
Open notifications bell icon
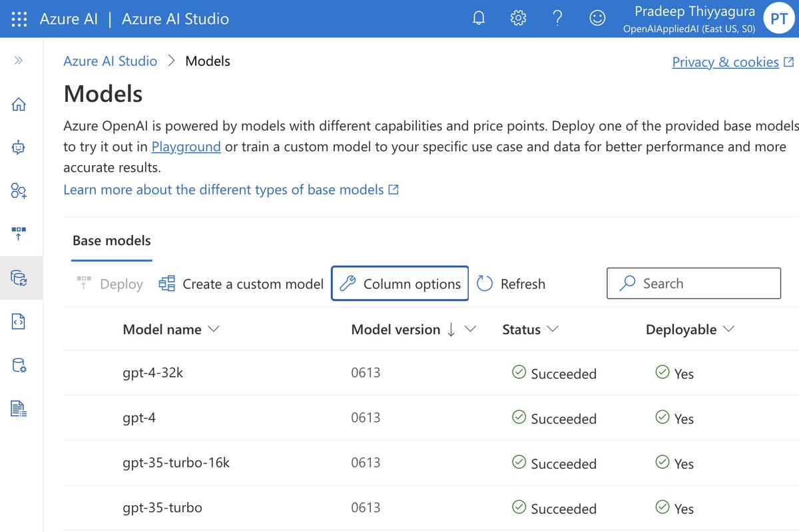click(x=479, y=19)
